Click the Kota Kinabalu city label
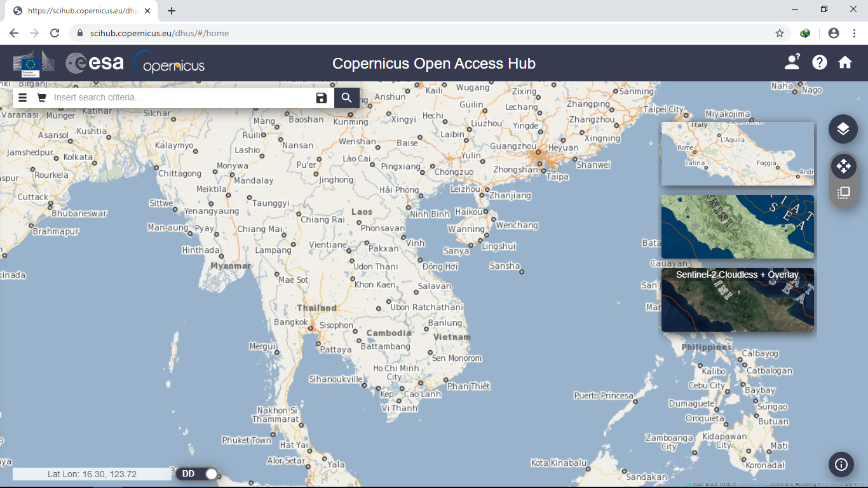Viewport: 868px width, 488px height. point(559,463)
